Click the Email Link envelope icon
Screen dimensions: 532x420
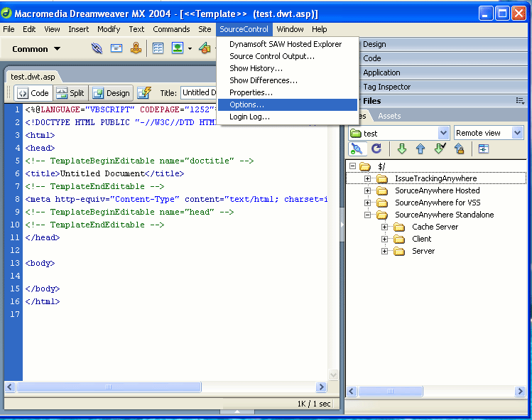(116, 48)
